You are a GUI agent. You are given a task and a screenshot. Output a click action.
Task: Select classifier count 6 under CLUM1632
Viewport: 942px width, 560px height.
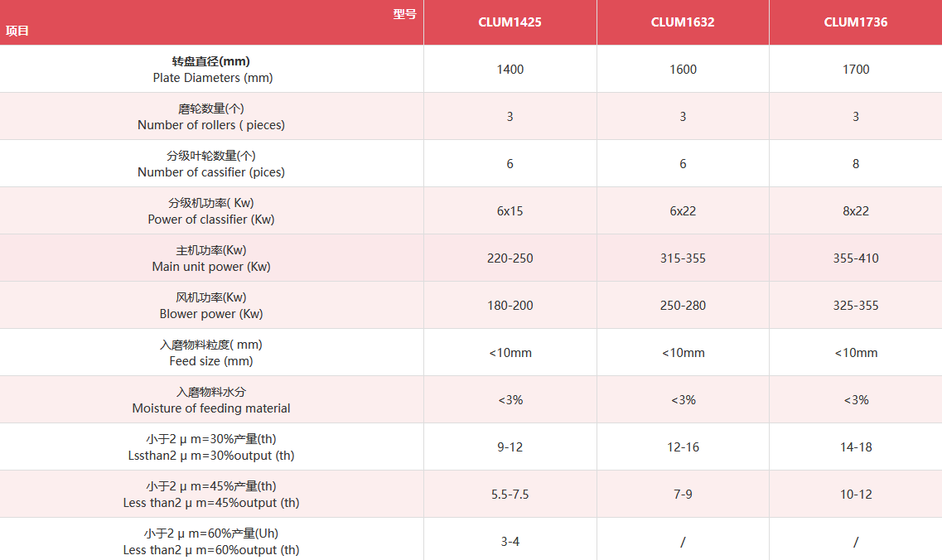pos(683,164)
